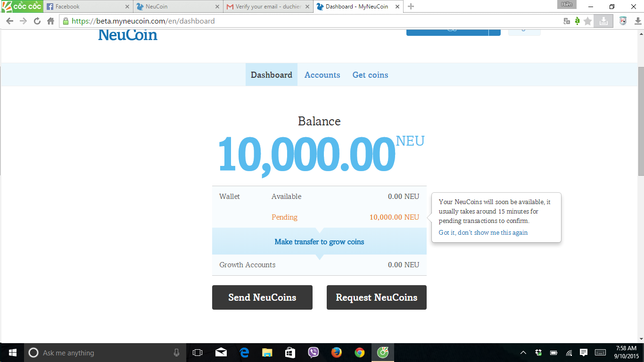Open the translate page icon in address bar
This screenshot has height=362, width=644.
[x=567, y=21]
